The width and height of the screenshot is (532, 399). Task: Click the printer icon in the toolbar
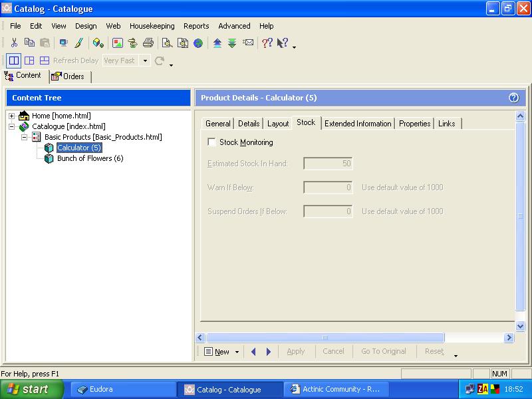coord(148,43)
